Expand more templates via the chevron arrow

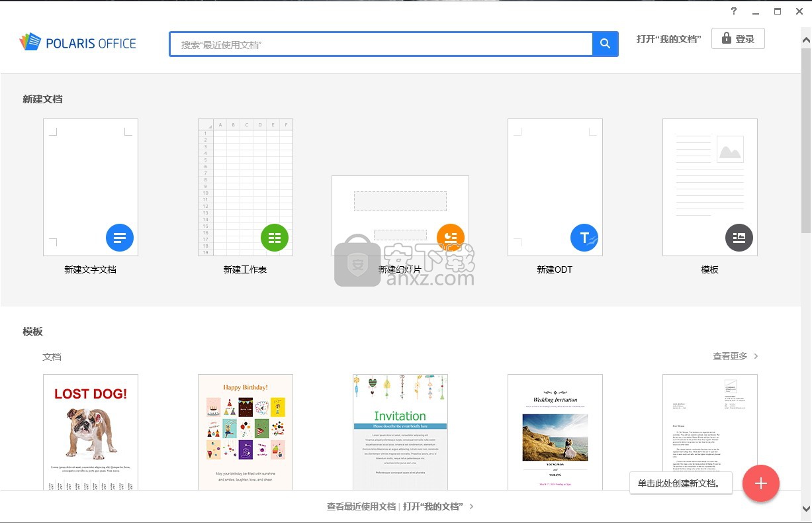pyautogui.click(x=756, y=356)
